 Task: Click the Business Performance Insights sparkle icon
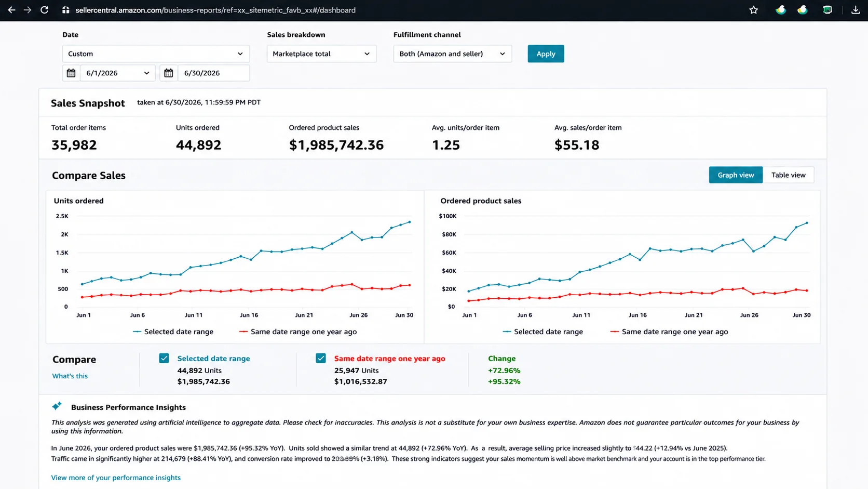click(x=57, y=406)
